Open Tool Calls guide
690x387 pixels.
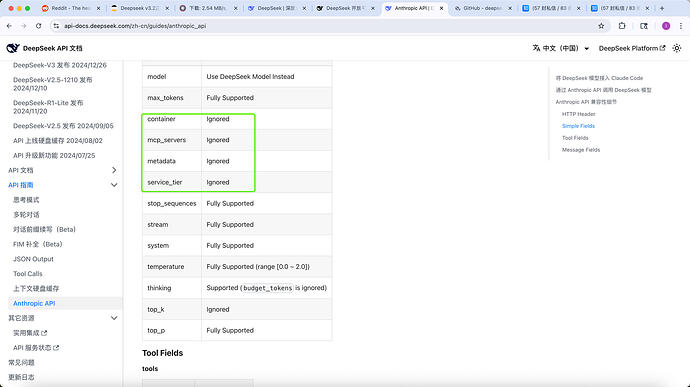(x=28, y=273)
